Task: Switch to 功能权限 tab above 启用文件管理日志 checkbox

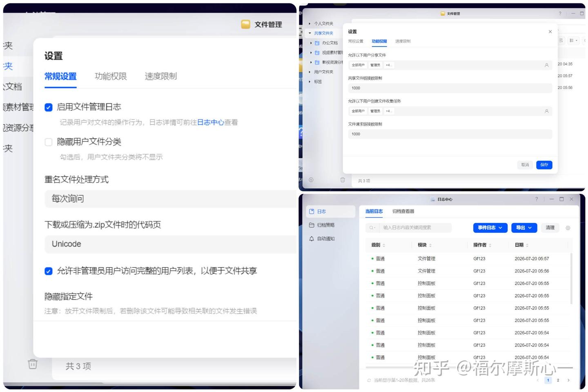Action: coord(111,76)
